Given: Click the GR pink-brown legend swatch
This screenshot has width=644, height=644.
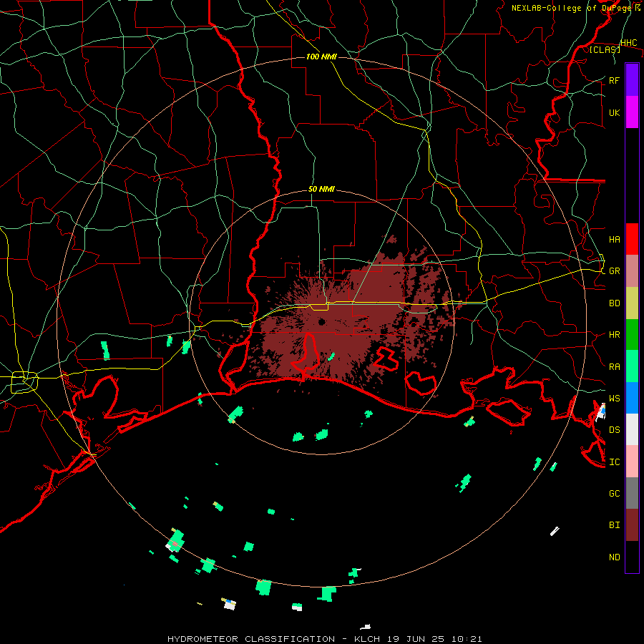Looking at the screenshot, I should coord(632,271).
